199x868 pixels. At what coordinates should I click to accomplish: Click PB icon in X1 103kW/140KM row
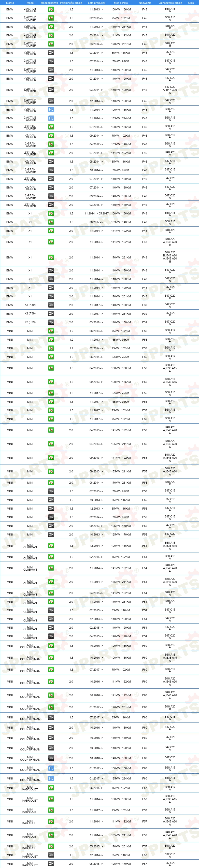point(51,222)
